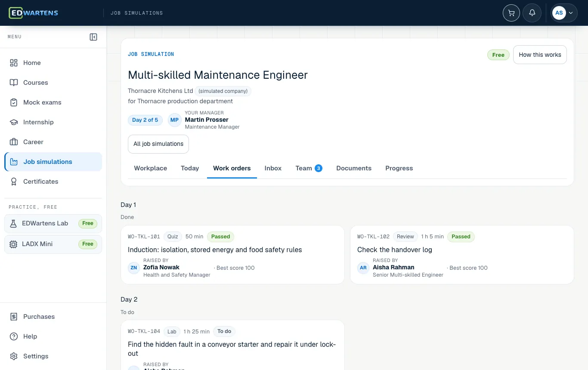
Task: Open the shopping cart
Action: pyautogui.click(x=511, y=13)
